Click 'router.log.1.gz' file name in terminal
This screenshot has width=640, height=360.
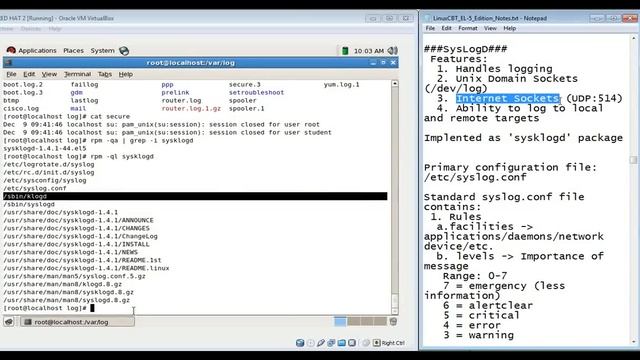click(191, 109)
